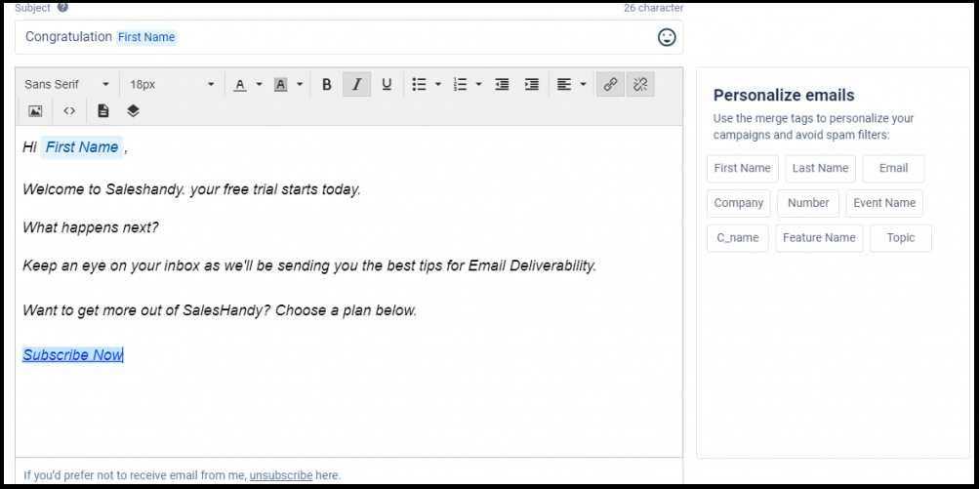Increase indent of paragraph
This screenshot has width=980, height=489.
(x=532, y=84)
